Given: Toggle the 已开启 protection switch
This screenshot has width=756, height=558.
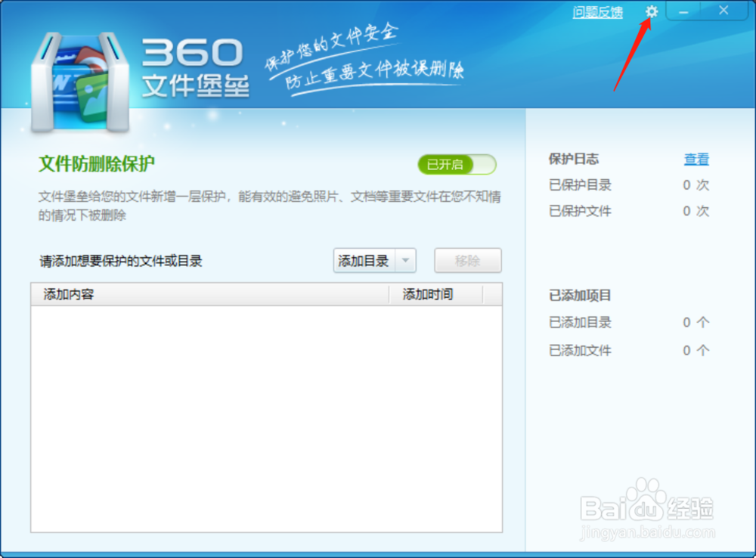Looking at the screenshot, I should click(x=457, y=165).
